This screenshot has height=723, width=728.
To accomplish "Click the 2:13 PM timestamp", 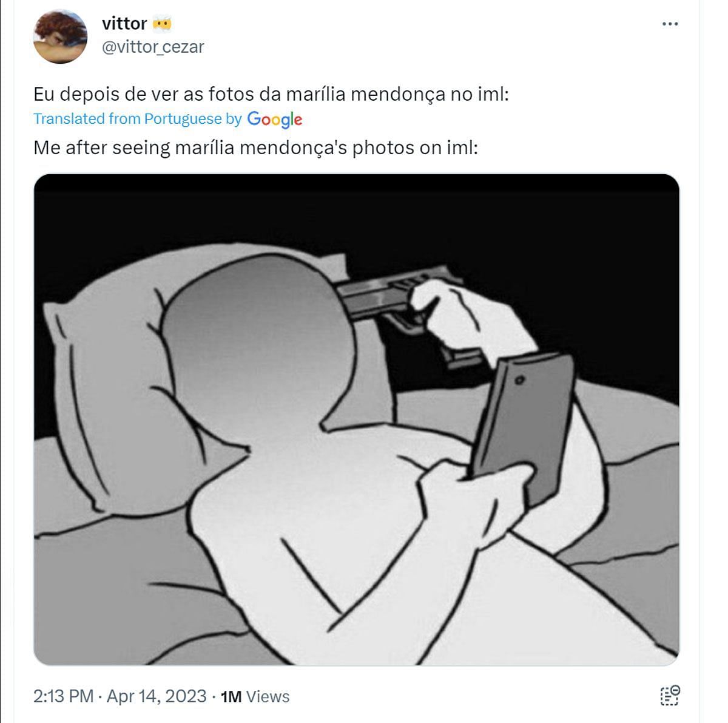I will coord(63,696).
